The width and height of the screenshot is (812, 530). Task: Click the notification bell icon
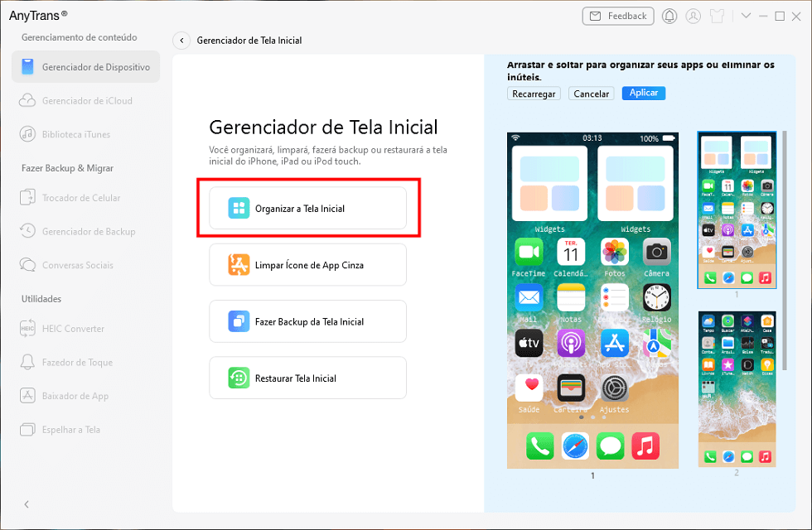coord(669,16)
